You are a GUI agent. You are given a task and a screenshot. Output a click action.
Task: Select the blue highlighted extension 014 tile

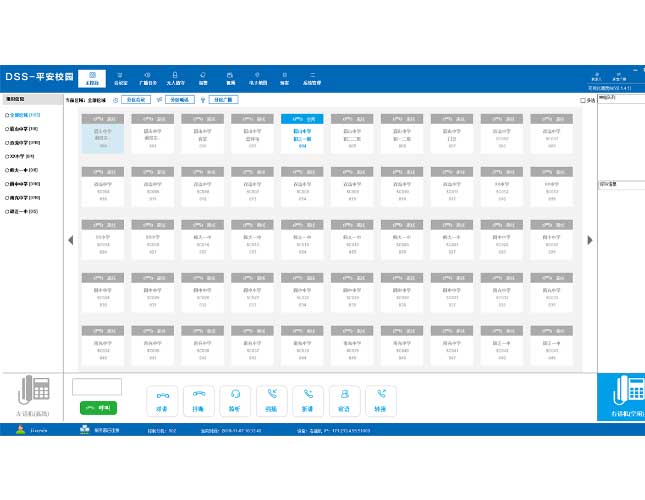pos(303,134)
